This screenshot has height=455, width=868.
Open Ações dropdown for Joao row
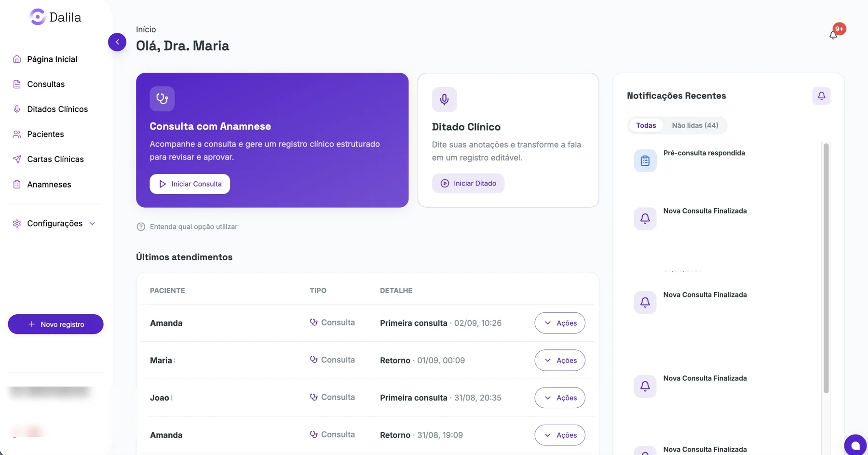coord(560,398)
